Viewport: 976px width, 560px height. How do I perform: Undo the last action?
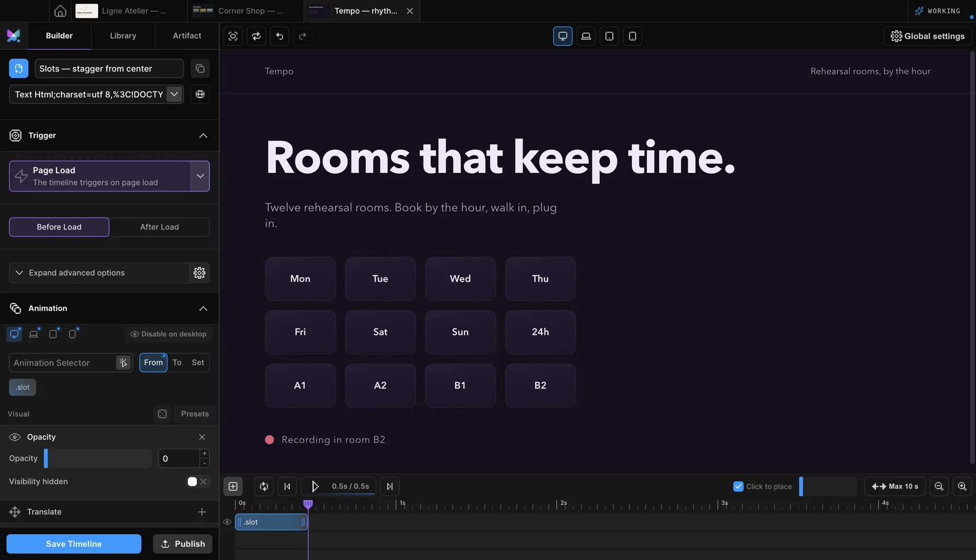click(280, 36)
